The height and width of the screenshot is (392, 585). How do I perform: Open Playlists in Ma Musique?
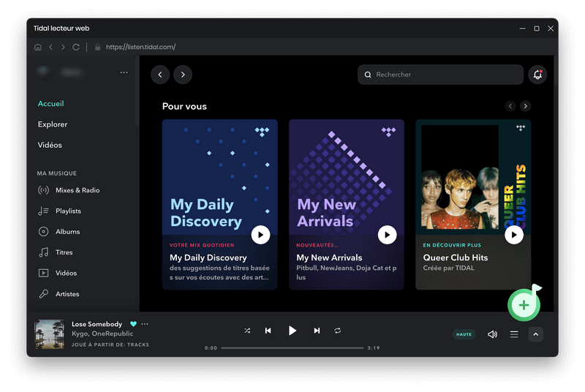(68, 211)
